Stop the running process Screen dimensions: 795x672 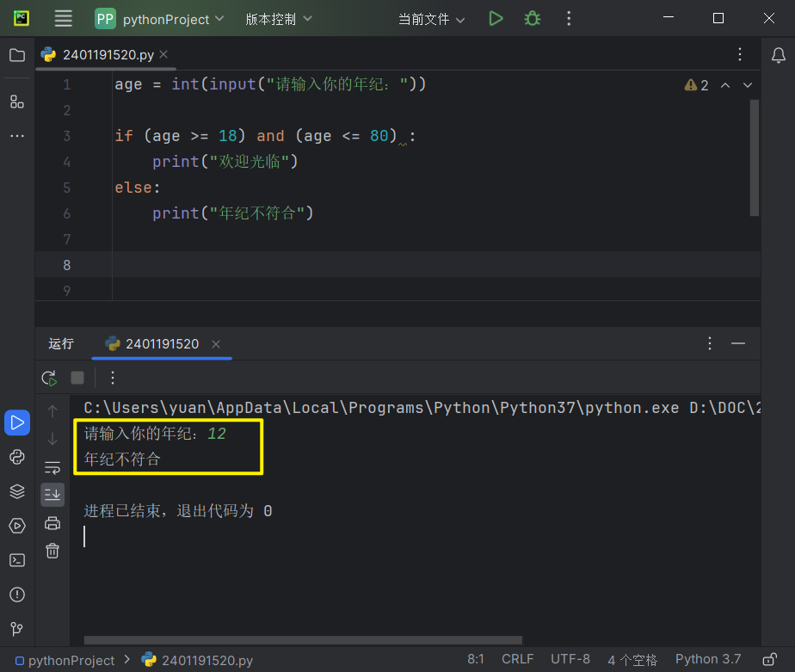tap(77, 378)
